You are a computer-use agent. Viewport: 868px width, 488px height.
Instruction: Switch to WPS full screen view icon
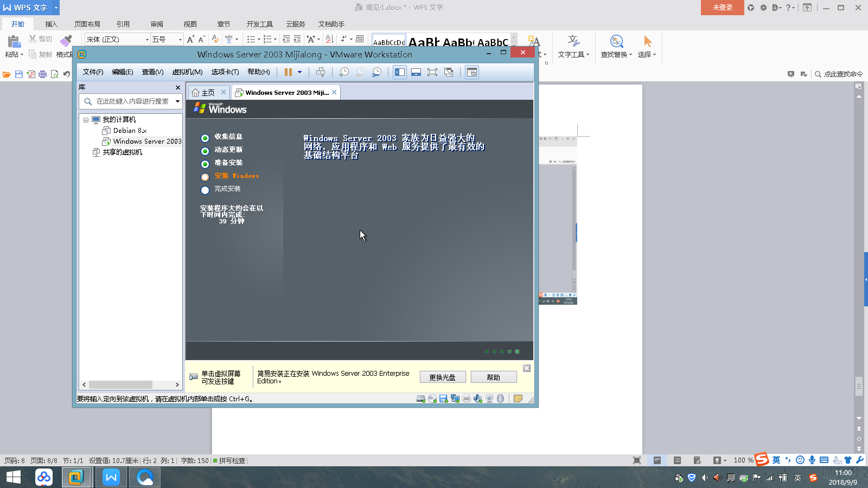pyautogui.click(x=637, y=460)
